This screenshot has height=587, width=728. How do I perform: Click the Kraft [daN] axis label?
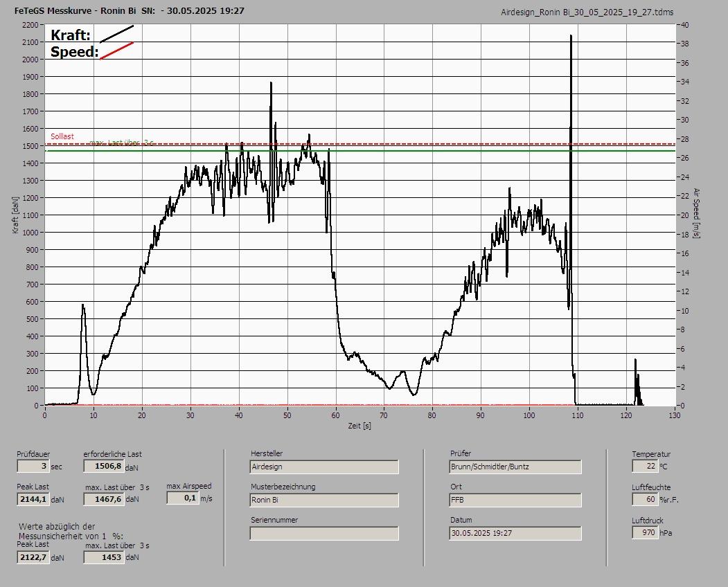pyautogui.click(x=15, y=215)
